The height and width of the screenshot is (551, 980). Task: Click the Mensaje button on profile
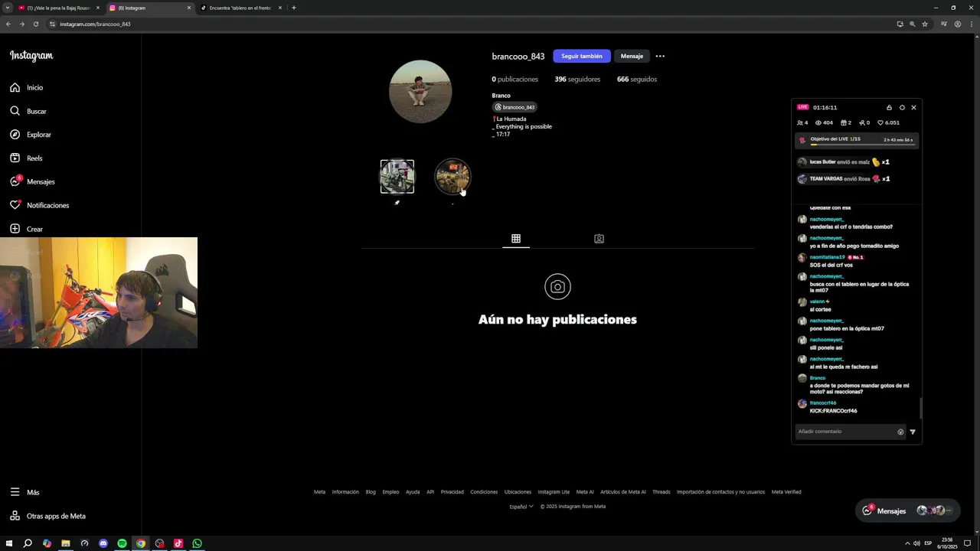632,56
